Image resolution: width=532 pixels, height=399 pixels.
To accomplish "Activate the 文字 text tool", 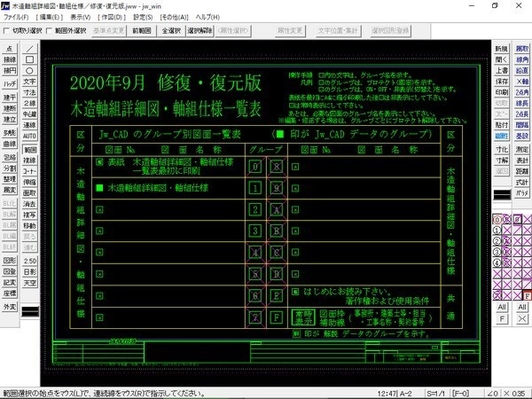I will pyautogui.click(x=29, y=82).
